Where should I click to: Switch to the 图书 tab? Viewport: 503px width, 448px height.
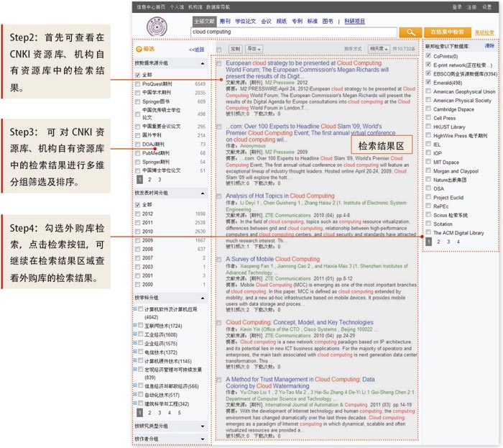click(x=328, y=21)
